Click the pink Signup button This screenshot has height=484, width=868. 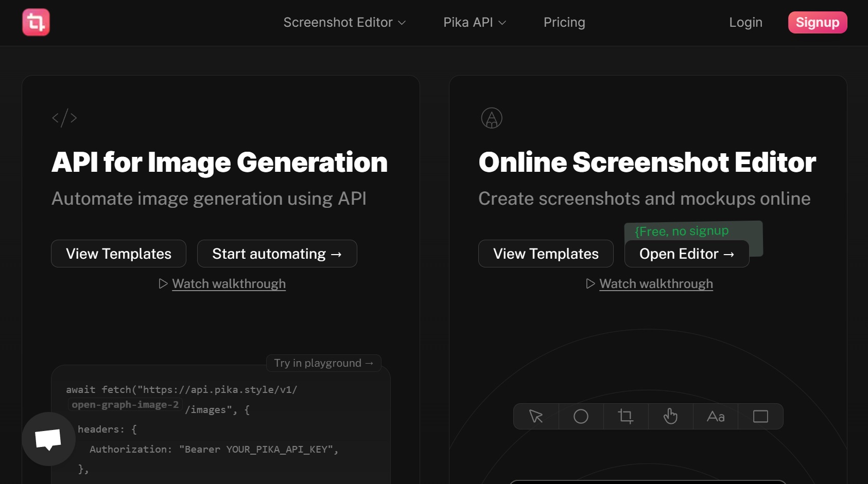[x=818, y=22]
